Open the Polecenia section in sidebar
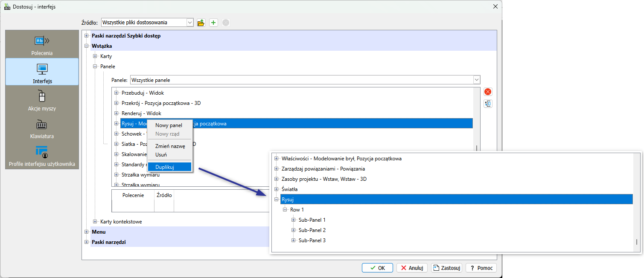Image resolution: width=644 pixels, height=278 pixels. point(42,44)
